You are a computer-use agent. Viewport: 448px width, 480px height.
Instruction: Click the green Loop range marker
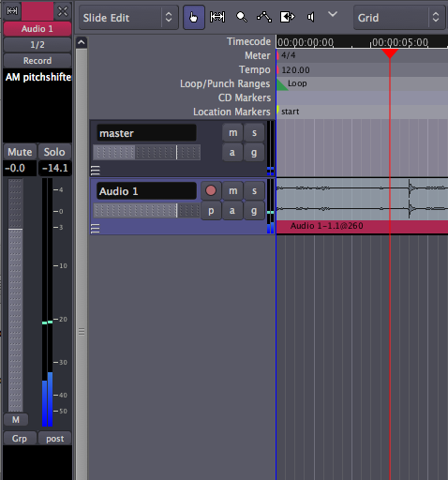(x=282, y=84)
